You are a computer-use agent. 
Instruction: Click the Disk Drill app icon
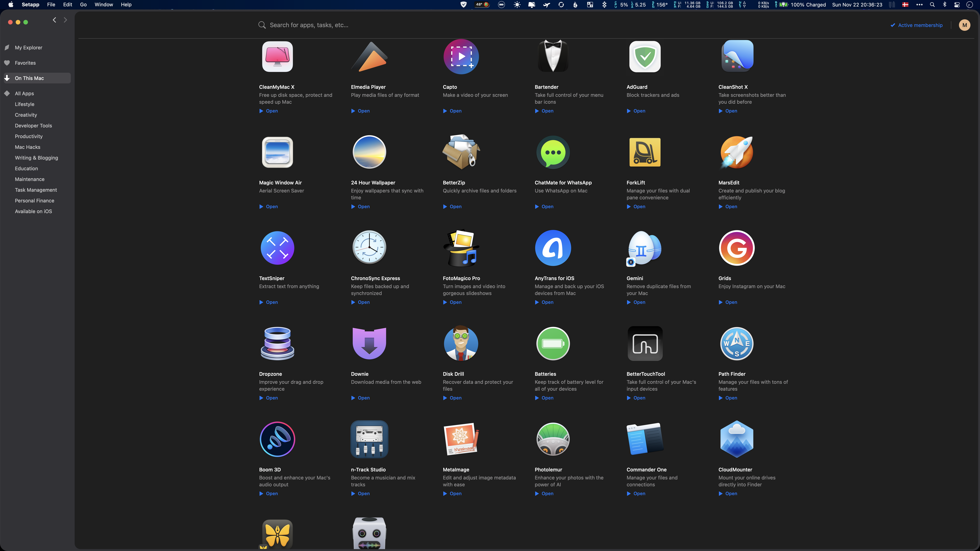coord(461,343)
